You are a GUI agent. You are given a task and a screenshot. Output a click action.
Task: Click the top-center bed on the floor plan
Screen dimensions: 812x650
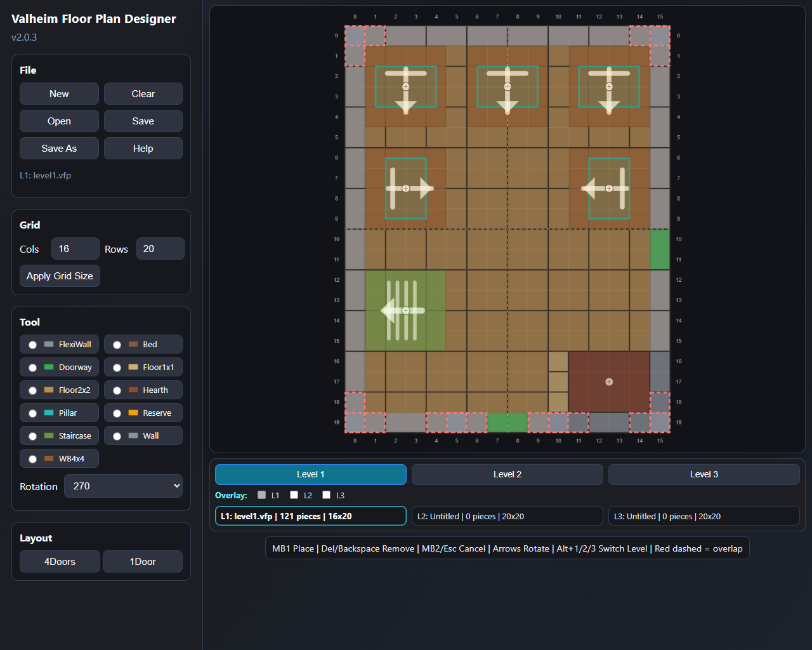[x=507, y=86]
